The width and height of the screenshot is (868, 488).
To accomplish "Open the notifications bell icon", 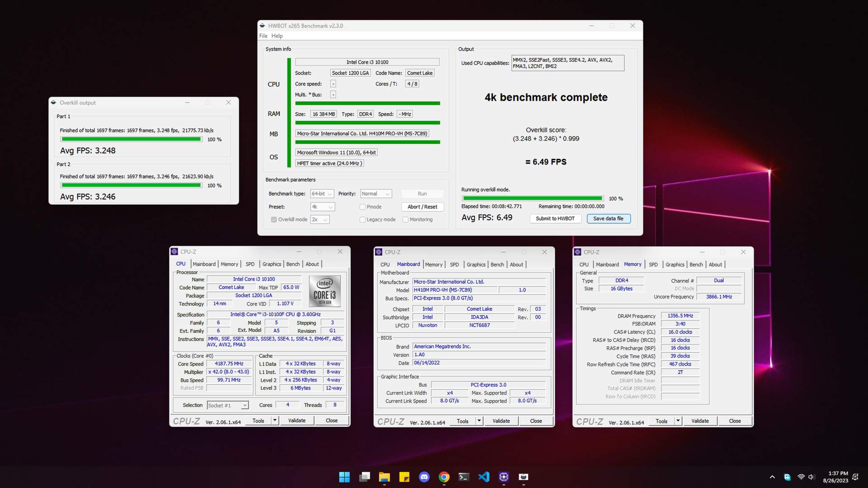I will click(x=855, y=477).
